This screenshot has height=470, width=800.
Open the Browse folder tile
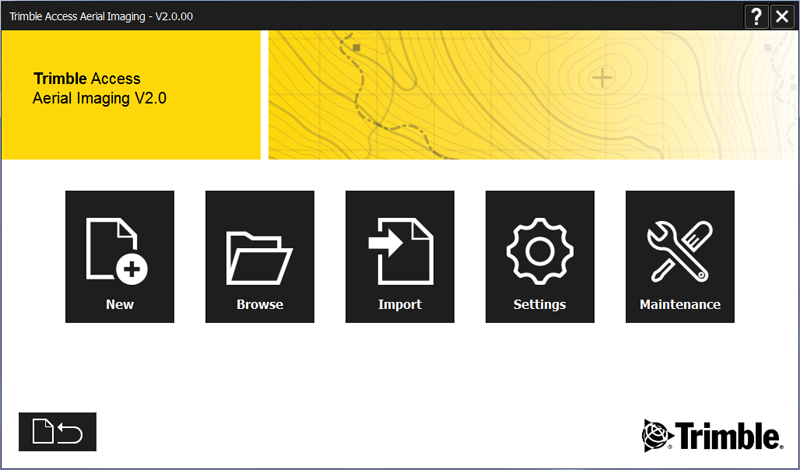coord(260,257)
